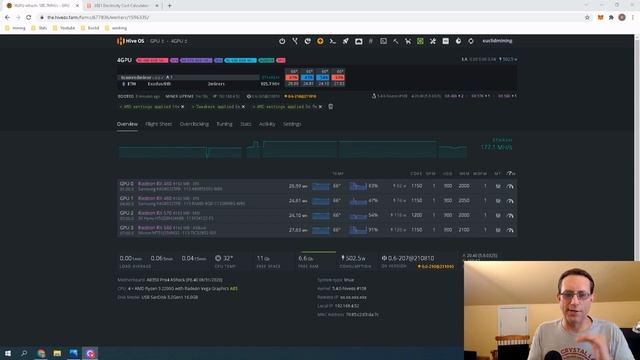Click the GPU 1 row card name

click(154, 198)
